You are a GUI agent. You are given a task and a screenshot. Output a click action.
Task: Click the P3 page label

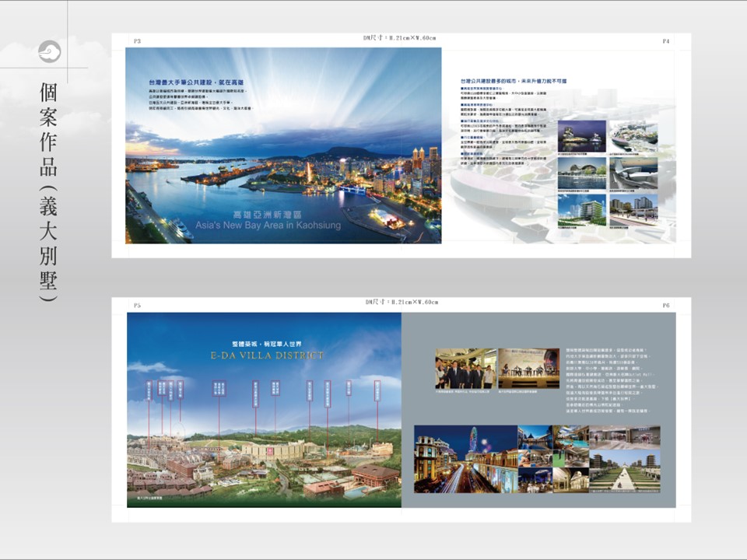coord(137,41)
